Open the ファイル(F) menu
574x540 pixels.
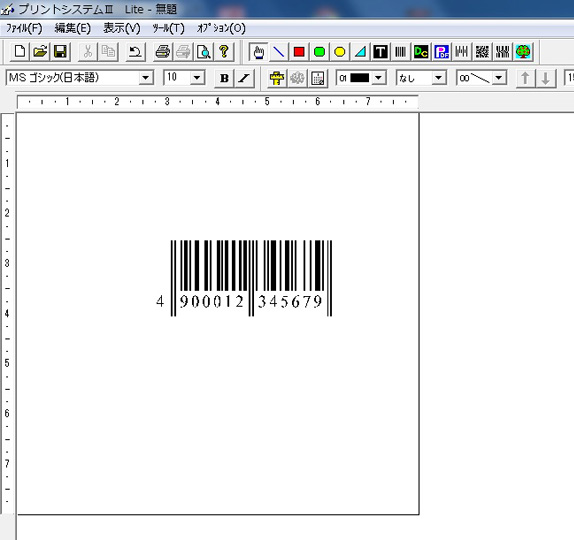[x=24, y=28]
